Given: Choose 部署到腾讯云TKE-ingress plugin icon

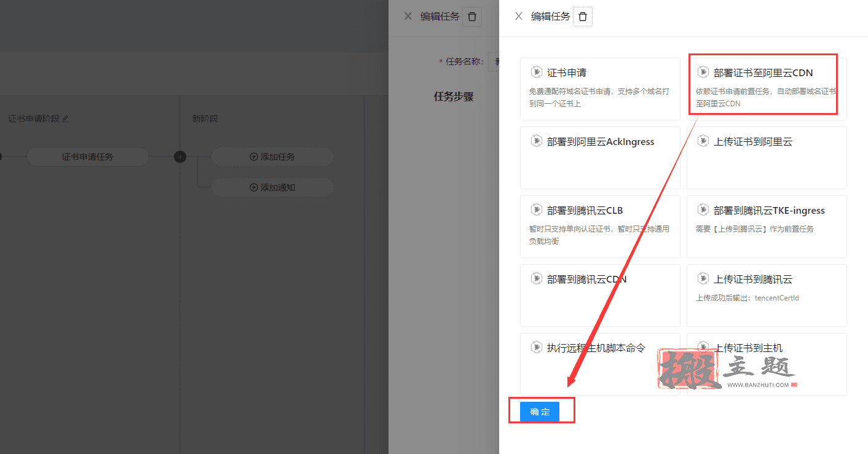Looking at the screenshot, I should click(x=703, y=209).
